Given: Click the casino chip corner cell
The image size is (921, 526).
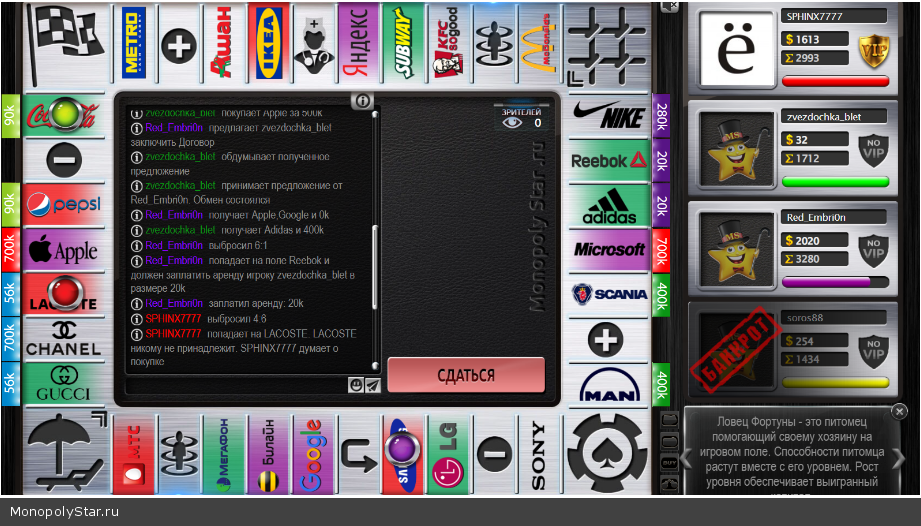Looking at the screenshot, I should [x=607, y=453].
